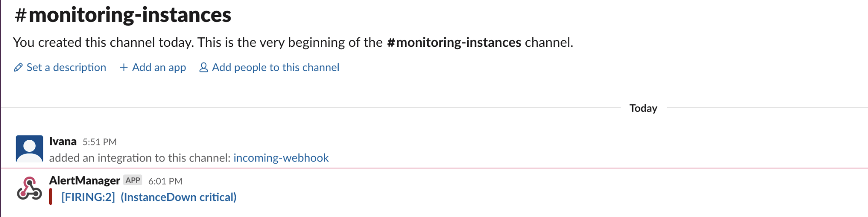Viewport: 868px width, 217px height.
Task: Click the 6:01 PM message timestamp
Action: (x=165, y=181)
